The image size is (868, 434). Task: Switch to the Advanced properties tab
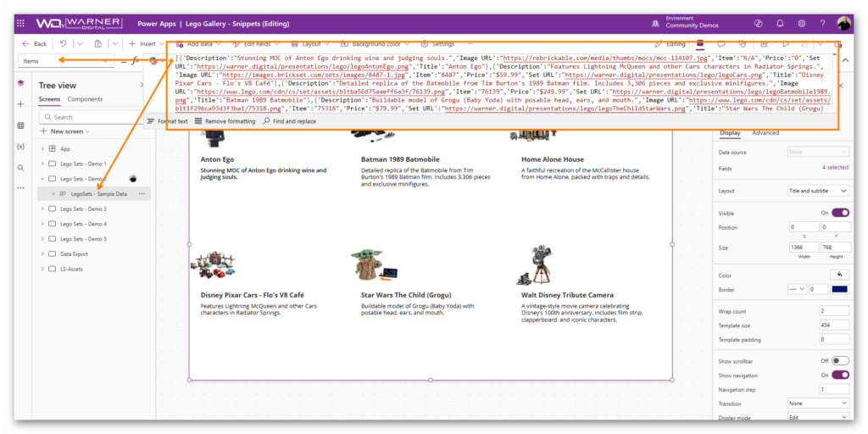[x=765, y=133]
